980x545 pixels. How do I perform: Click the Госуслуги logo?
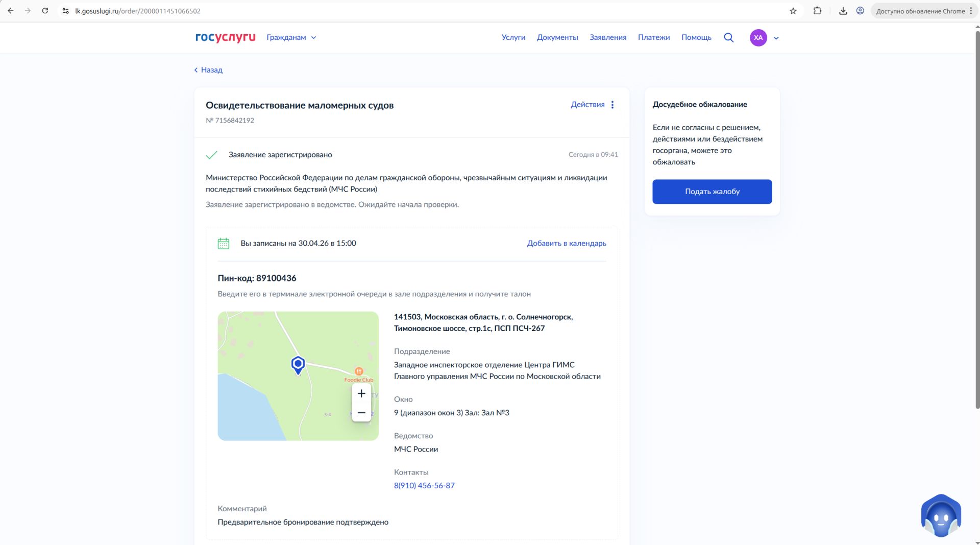click(225, 37)
